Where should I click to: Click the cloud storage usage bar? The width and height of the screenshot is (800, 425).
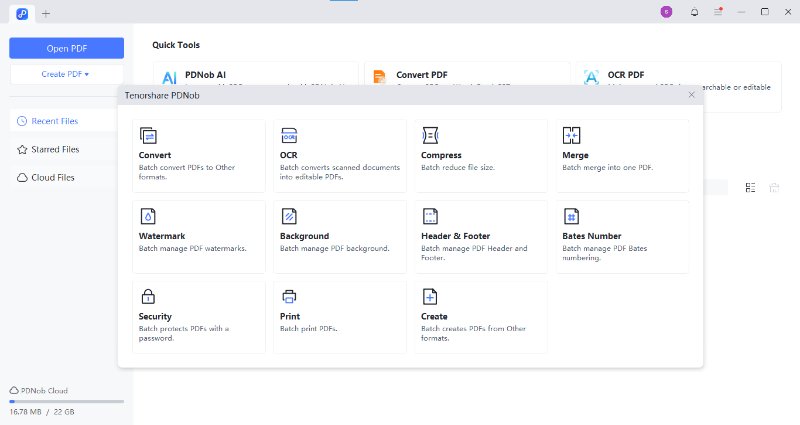[x=66, y=402]
